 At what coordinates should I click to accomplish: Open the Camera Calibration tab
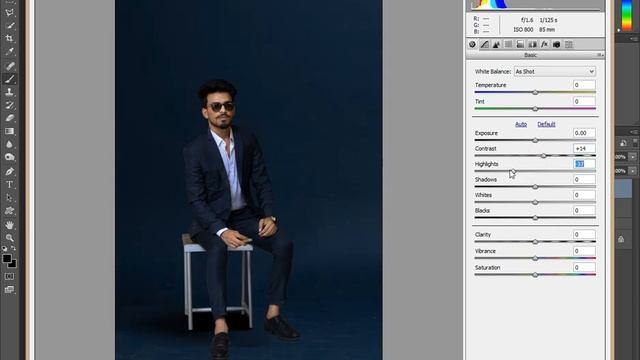tap(556, 44)
